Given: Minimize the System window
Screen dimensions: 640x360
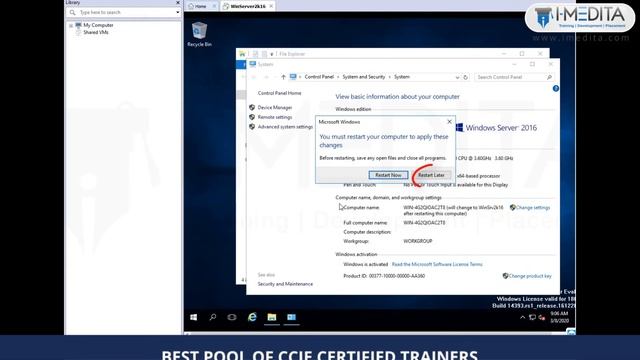Looking at the screenshot, I should pyautogui.click(x=514, y=64).
